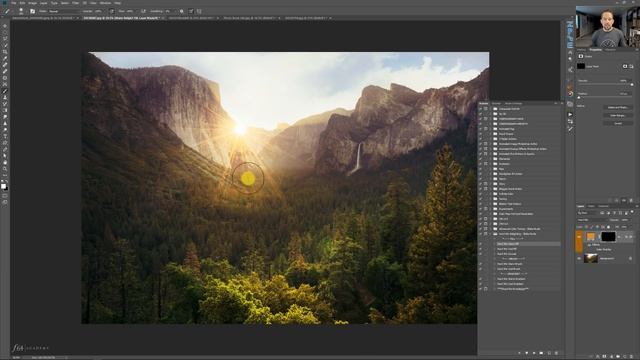Screen dimensions: 640x360
Task: Open the brush Flow value dropdown
Action: click(131, 11)
